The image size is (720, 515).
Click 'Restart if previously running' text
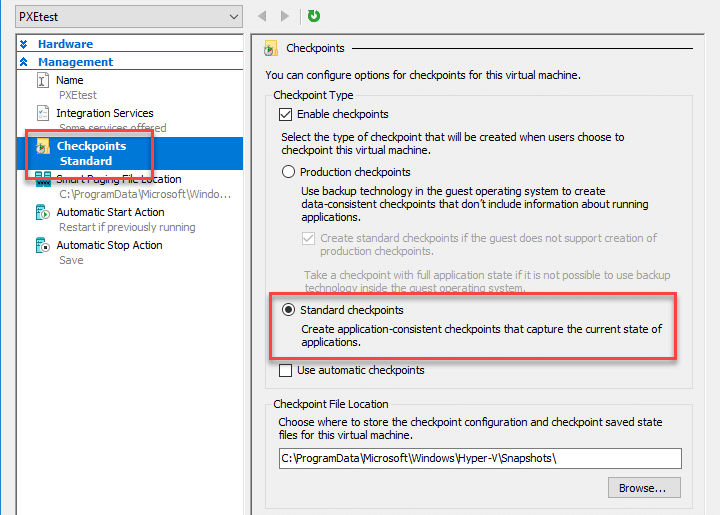(x=127, y=227)
